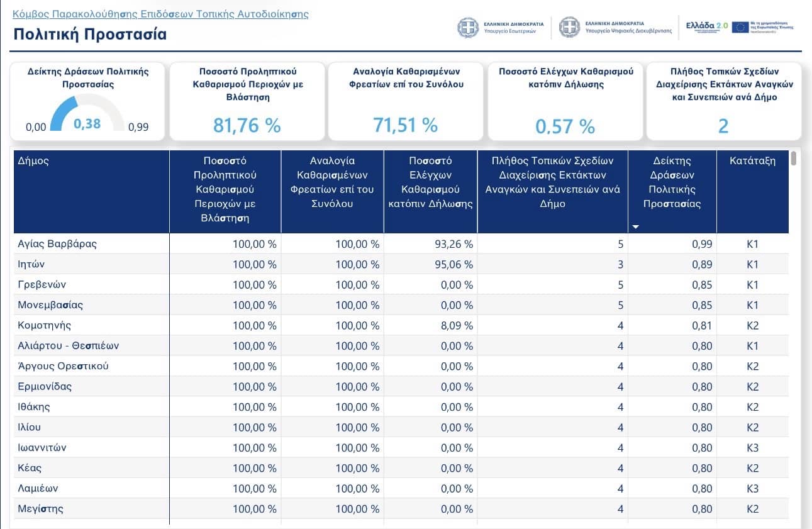Select the Αγίας Βαρβάρας municipality row
812x529 pixels.
pyautogui.click(x=58, y=244)
